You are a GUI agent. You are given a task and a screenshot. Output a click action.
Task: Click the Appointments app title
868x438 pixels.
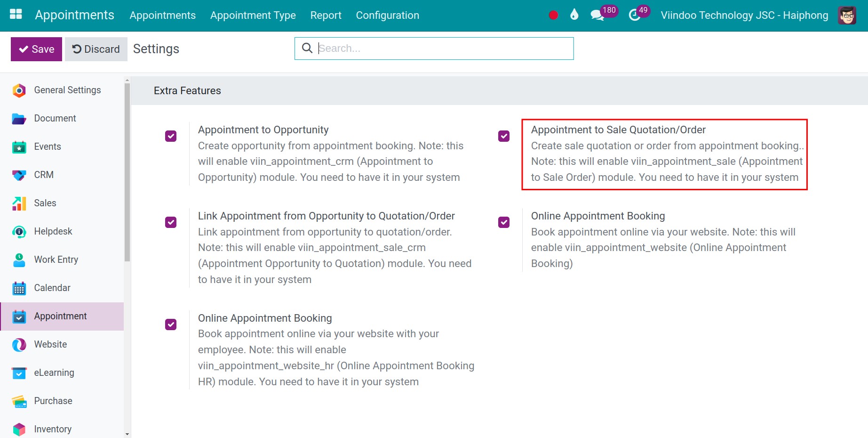(74, 15)
